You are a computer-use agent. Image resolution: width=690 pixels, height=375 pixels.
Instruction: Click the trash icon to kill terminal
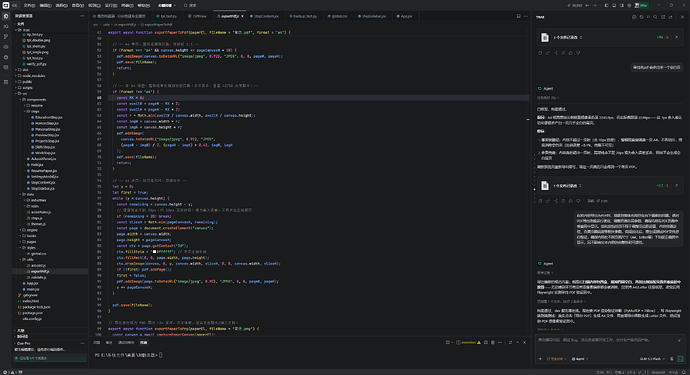[x=493, y=342]
